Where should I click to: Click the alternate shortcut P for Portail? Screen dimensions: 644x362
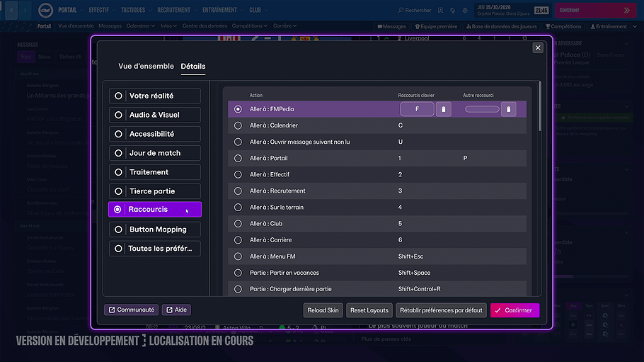466,158
